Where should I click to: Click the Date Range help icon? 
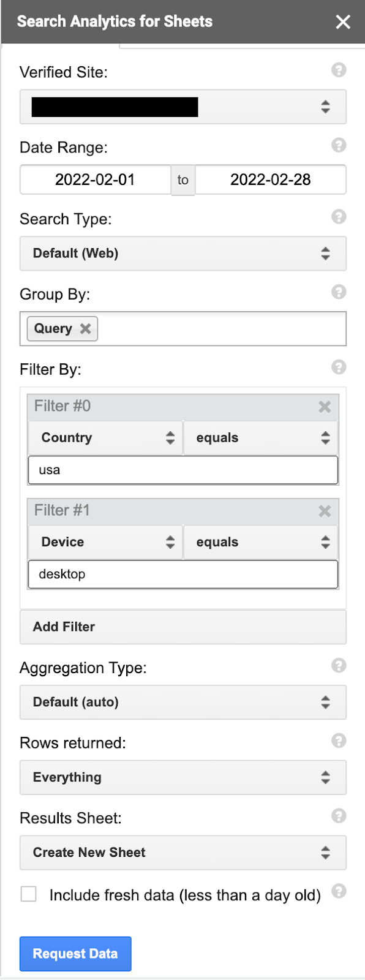[x=338, y=146]
